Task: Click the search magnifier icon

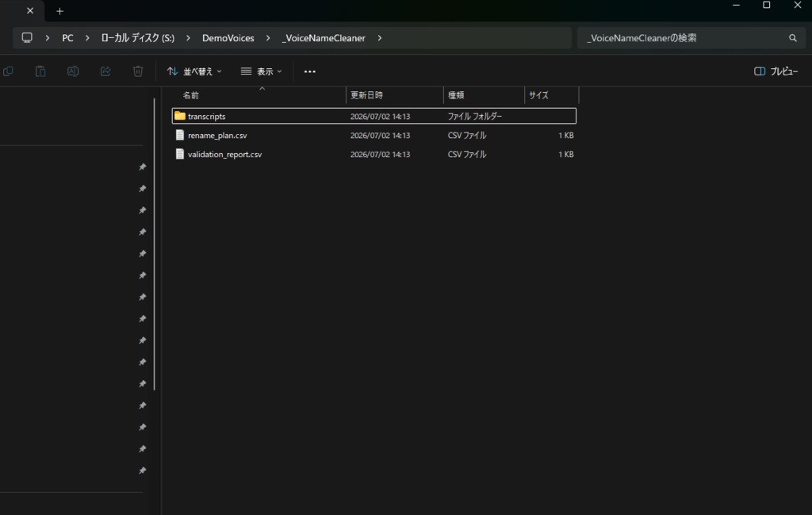Action: (793, 38)
